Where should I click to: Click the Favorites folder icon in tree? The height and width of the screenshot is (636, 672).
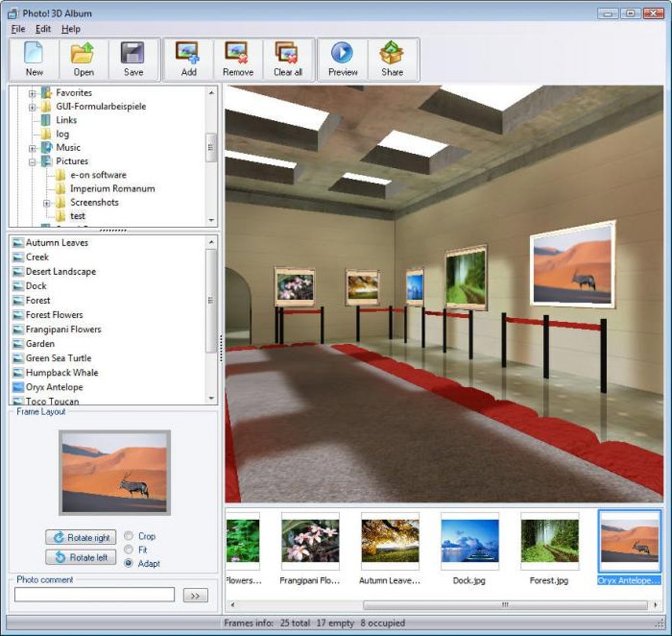[x=46, y=93]
